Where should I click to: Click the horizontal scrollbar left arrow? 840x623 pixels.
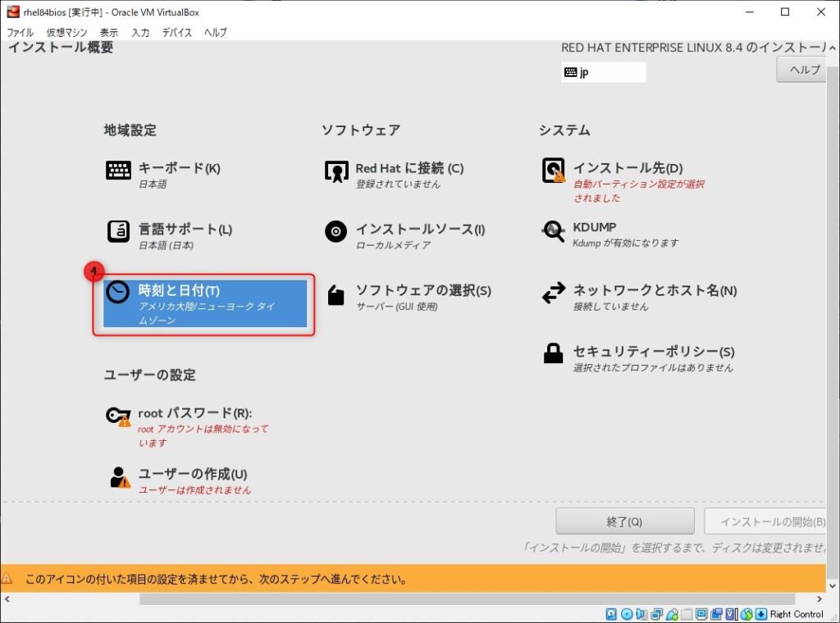7,599
